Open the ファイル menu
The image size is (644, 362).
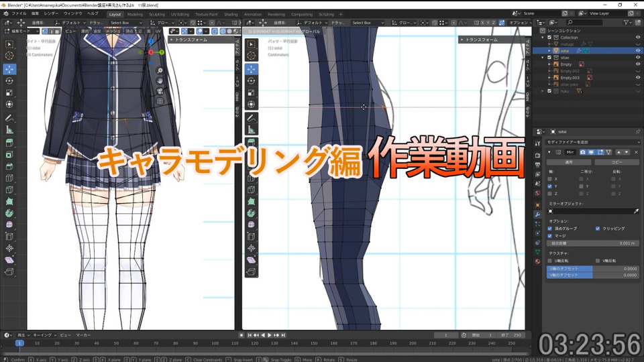click(x=19, y=13)
